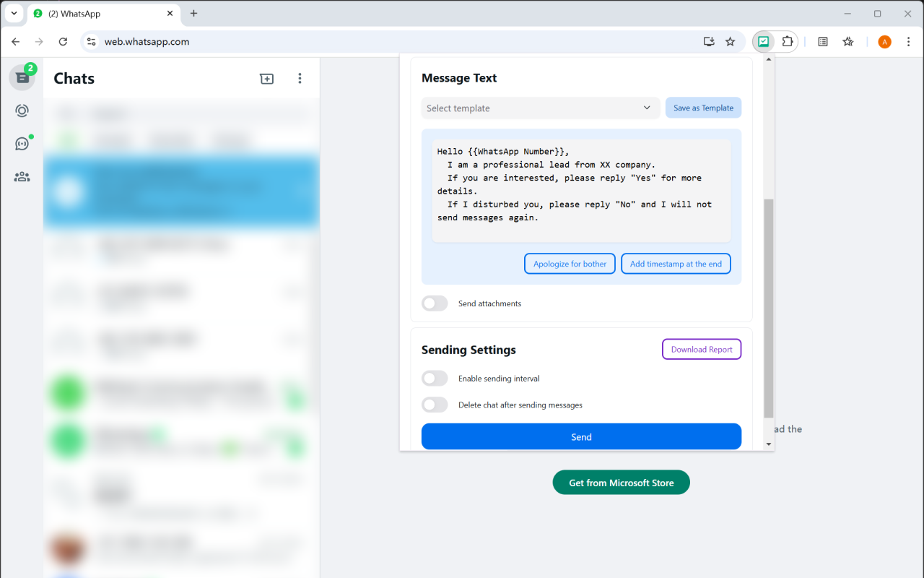This screenshot has width=924, height=578.
Task: Turn on Enable sending interval
Action: tap(434, 378)
